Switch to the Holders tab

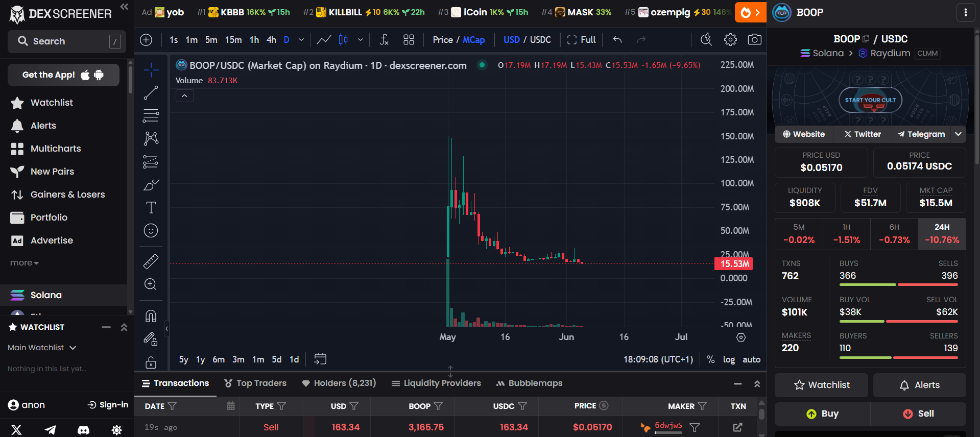(339, 383)
